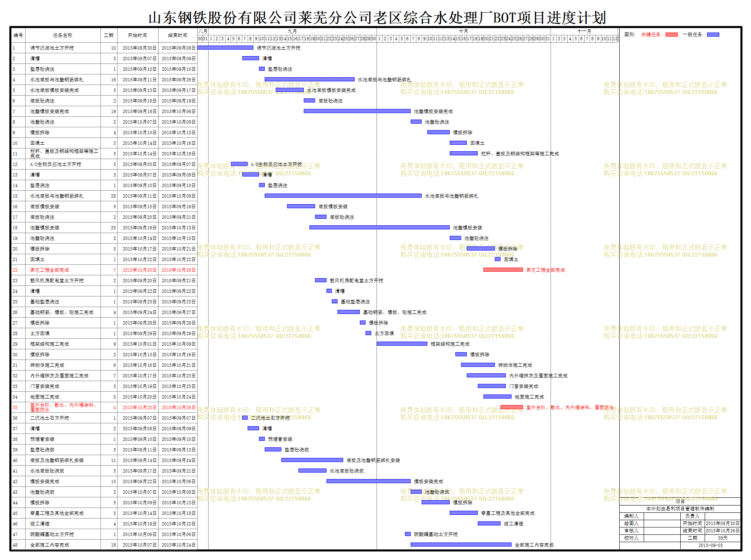Viewport: 751px width, 560px height.
Task: Click end date 2015年09月26日 in row 4
Action: (x=178, y=80)
